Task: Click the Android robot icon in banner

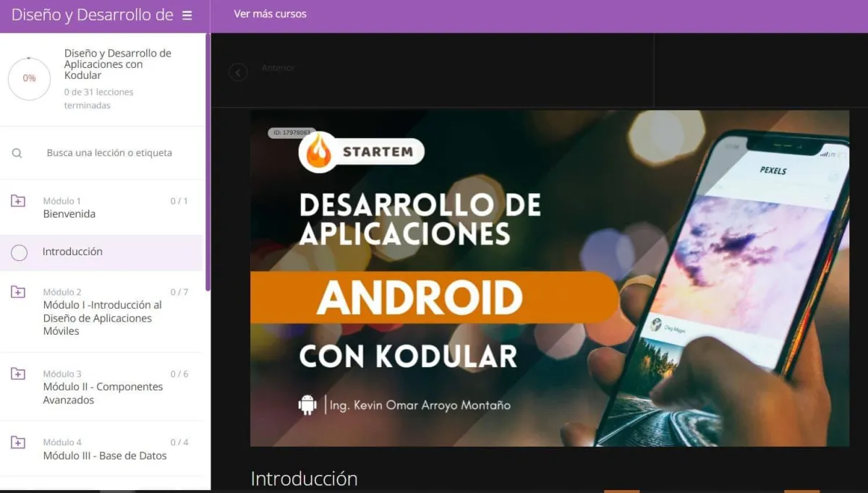Action: coord(307,405)
